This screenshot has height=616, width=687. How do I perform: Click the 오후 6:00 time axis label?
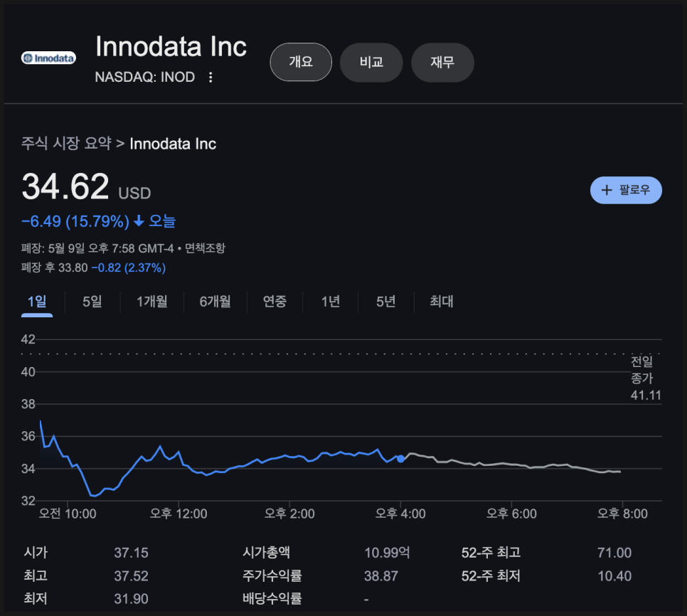pyautogui.click(x=511, y=514)
